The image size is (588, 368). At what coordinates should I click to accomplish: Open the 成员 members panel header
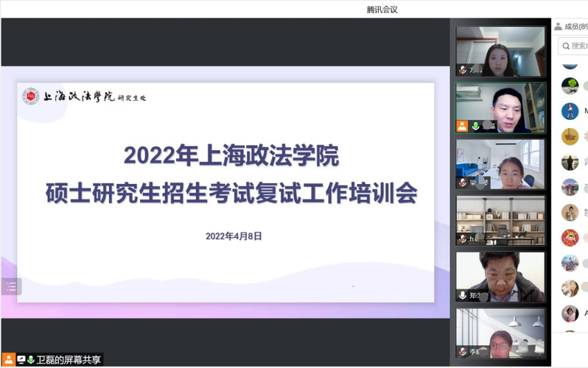573,27
